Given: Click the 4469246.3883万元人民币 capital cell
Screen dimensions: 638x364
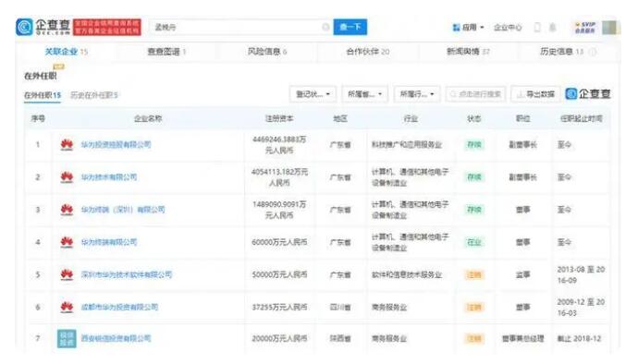Looking at the screenshot, I should 279,145.
